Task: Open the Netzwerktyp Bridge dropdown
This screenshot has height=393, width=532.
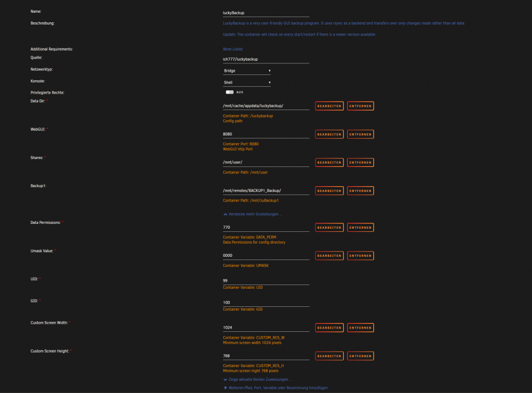Action: pyautogui.click(x=247, y=71)
